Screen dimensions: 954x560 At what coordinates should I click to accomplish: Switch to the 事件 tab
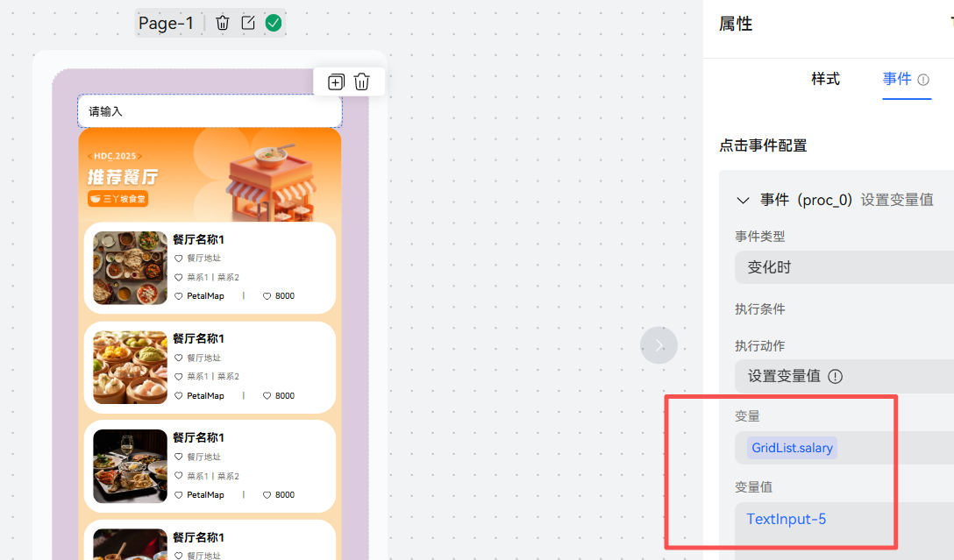897,79
